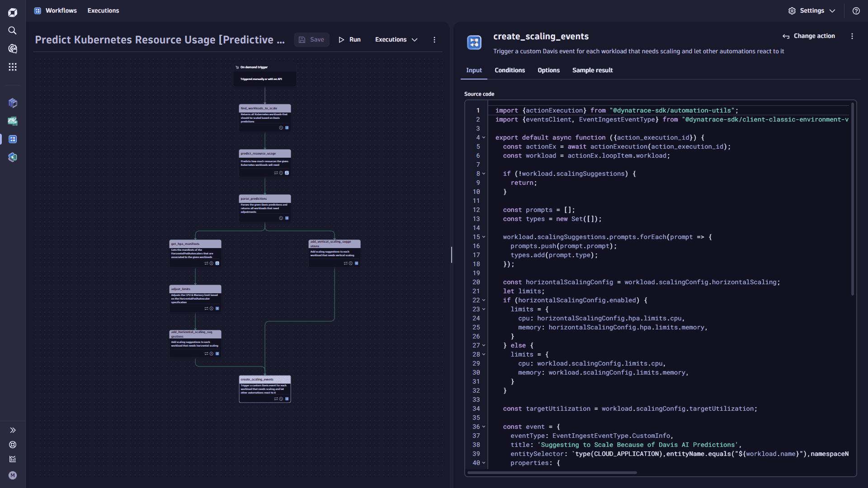Run the workflow
The height and width of the screenshot is (488, 868).
point(349,40)
